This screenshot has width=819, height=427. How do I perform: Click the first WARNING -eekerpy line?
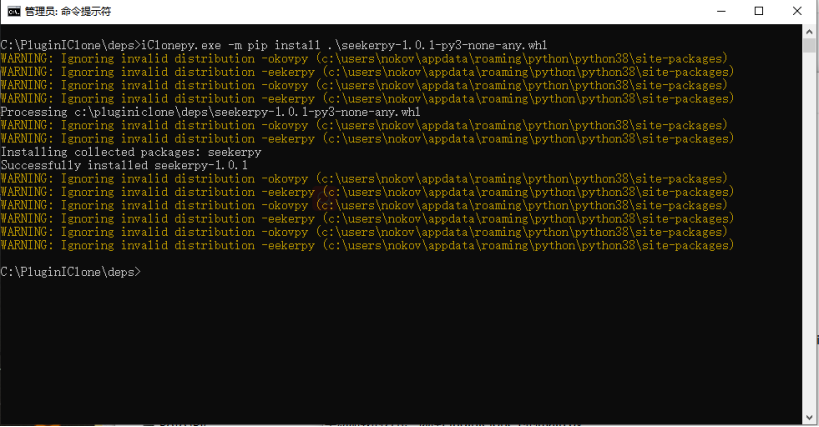click(x=367, y=72)
